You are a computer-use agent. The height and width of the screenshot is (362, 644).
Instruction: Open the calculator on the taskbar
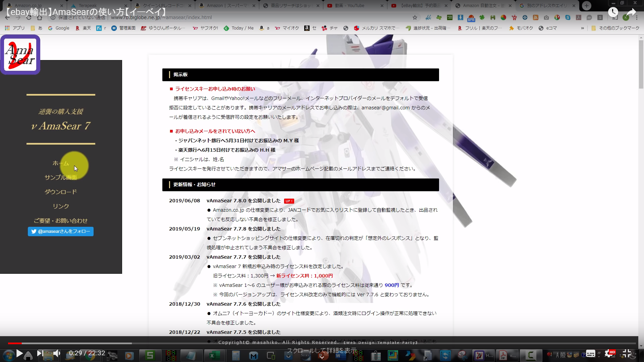236,355
